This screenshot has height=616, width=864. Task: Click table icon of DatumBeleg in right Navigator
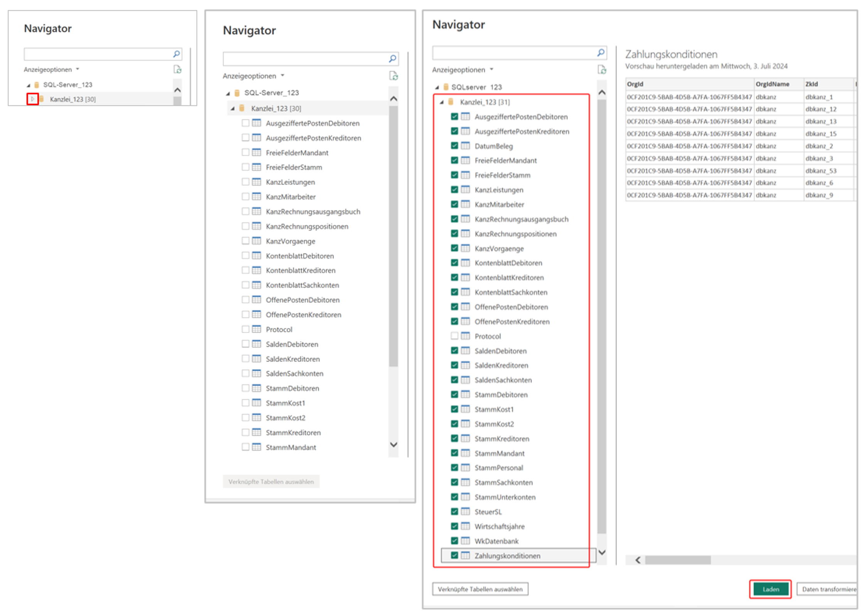[x=465, y=146]
